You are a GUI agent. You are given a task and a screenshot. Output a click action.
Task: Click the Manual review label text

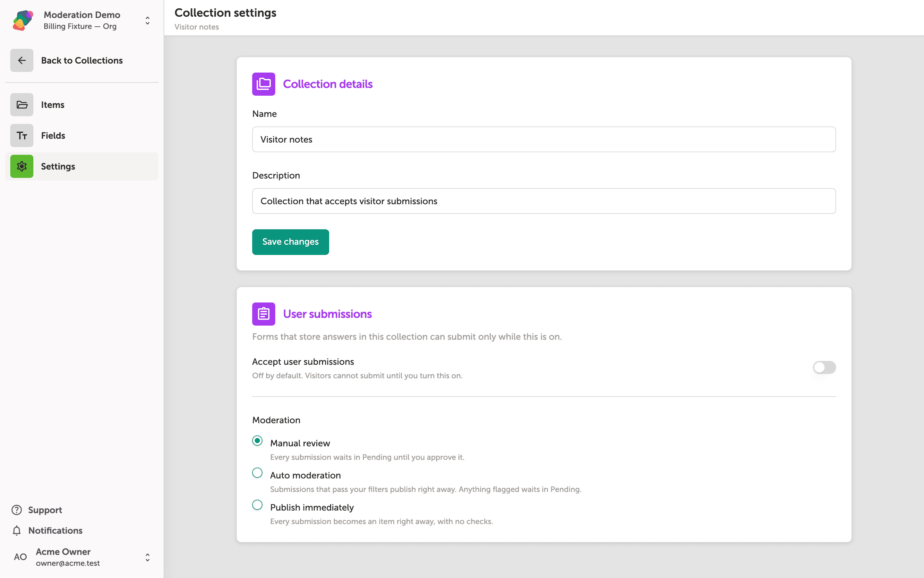(x=300, y=443)
